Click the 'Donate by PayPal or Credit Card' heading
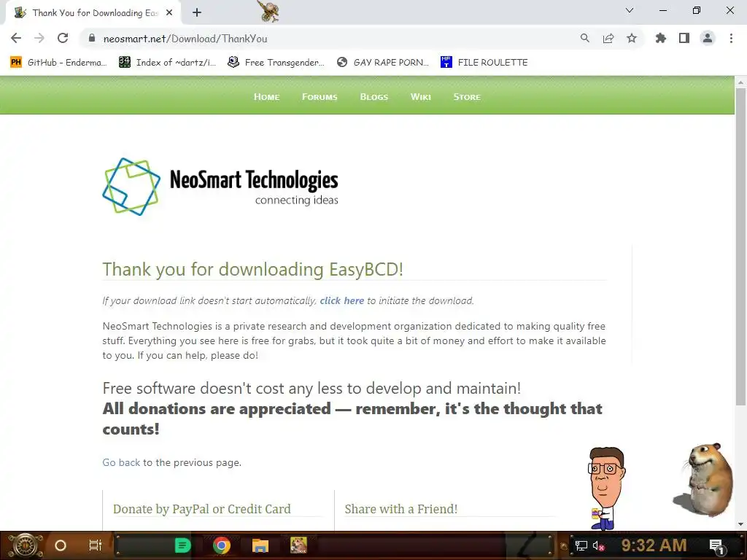This screenshot has height=560, width=747. click(x=201, y=509)
